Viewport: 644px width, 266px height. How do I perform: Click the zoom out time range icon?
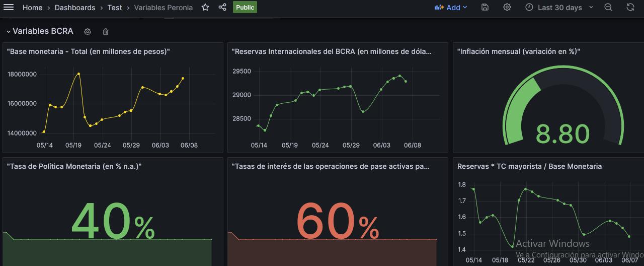click(x=608, y=8)
